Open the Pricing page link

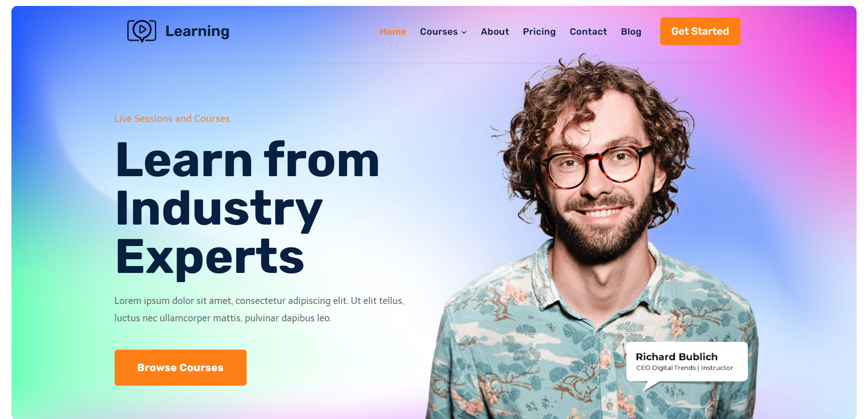539,31
